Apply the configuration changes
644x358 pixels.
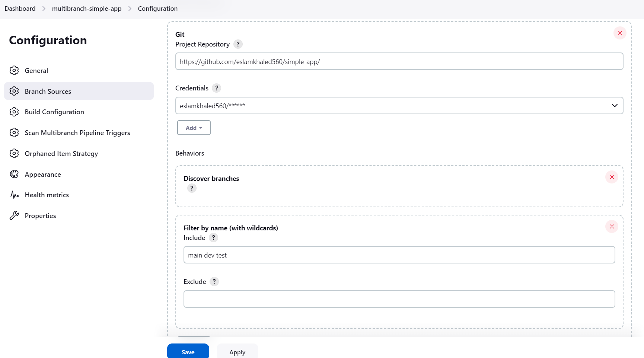pyautogui.click(x=237, y=352)
